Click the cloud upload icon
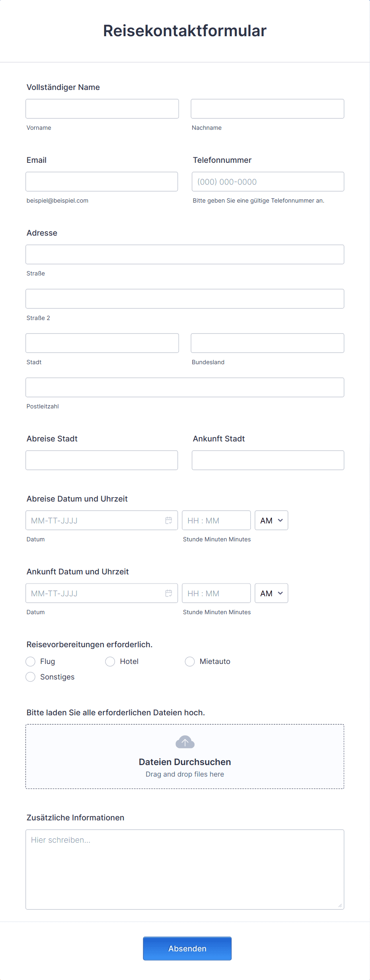The width and height of the screenshot is (370, 980). [x=185, y=741]
